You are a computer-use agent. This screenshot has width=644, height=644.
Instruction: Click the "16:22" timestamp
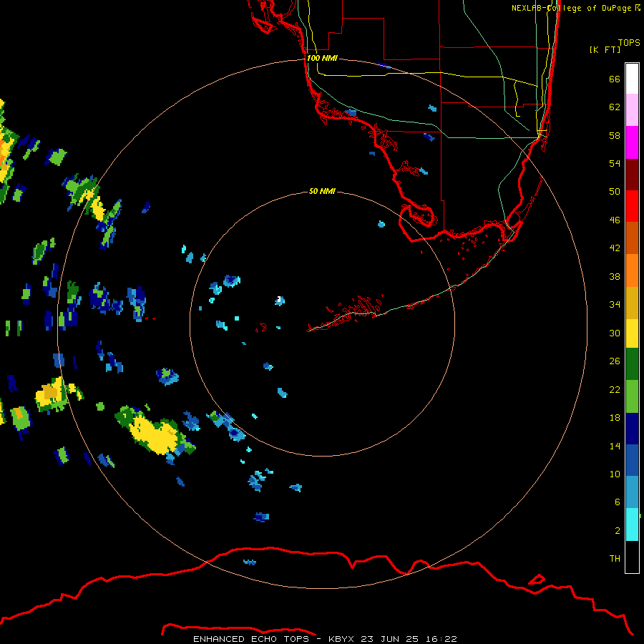click(441, 639)
